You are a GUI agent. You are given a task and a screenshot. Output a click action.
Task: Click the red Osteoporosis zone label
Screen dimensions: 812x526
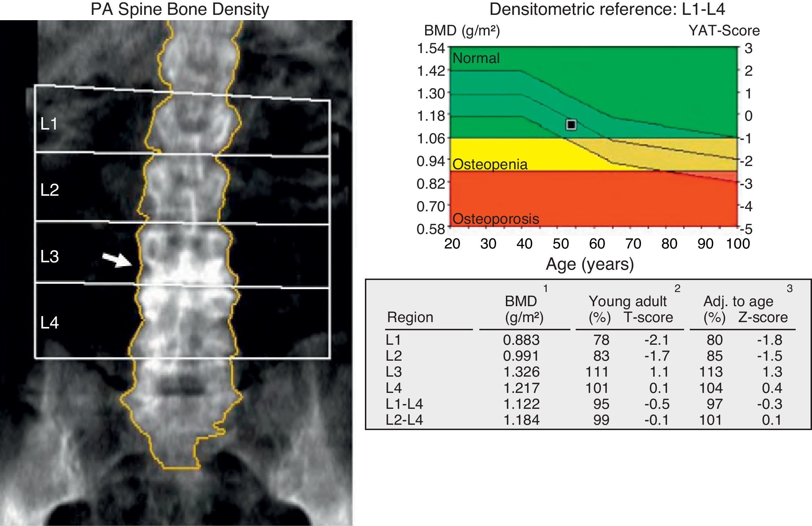pos(495,219)
